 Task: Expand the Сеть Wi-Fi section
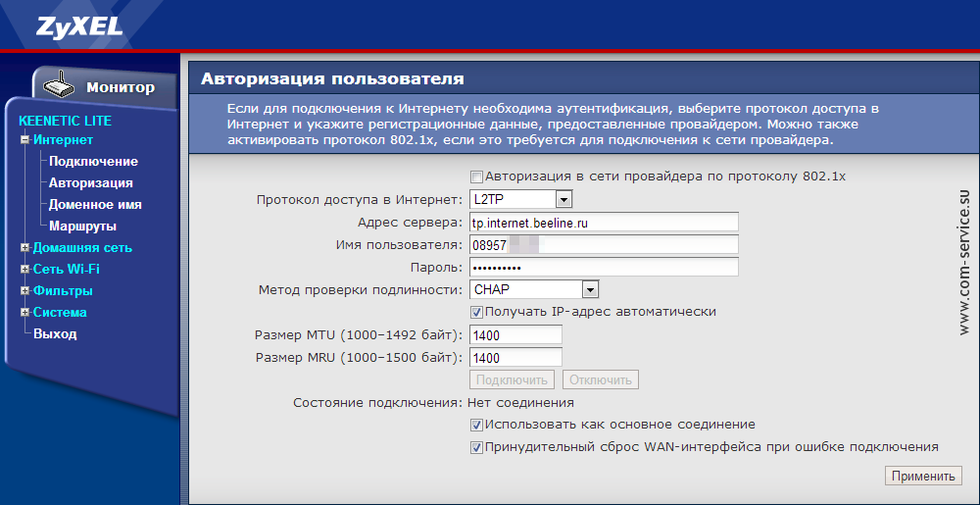pyautogui.click(x=24, y=270)
